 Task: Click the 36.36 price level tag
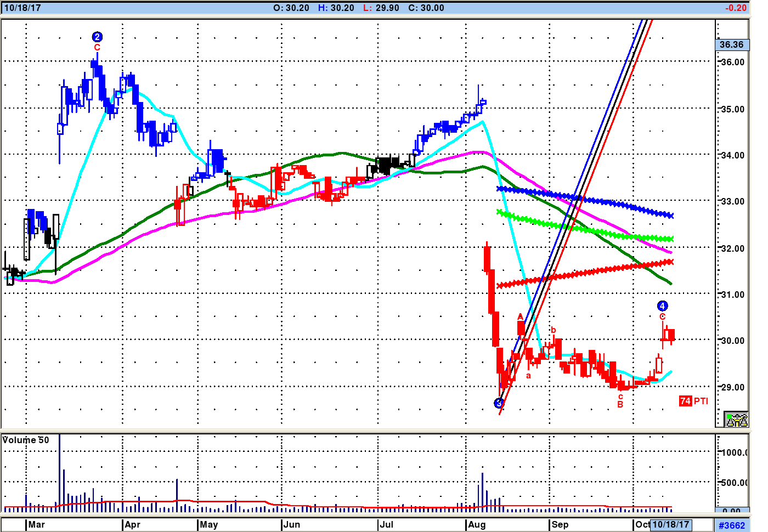tap(732, 44)
